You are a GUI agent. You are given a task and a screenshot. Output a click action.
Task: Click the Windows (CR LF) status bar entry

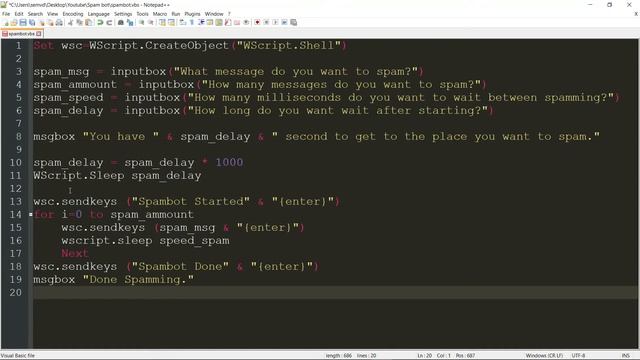[x=544, y=356]
